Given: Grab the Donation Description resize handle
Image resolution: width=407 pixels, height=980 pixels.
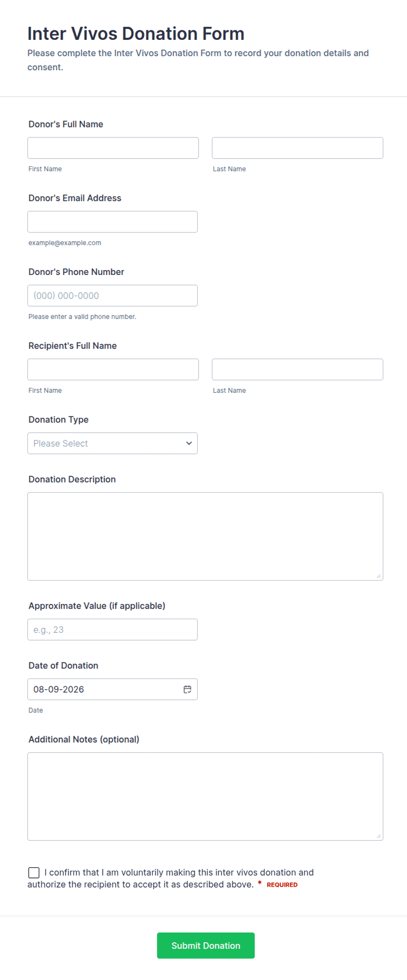Looking at the screenshot, I should pos(379,576).
